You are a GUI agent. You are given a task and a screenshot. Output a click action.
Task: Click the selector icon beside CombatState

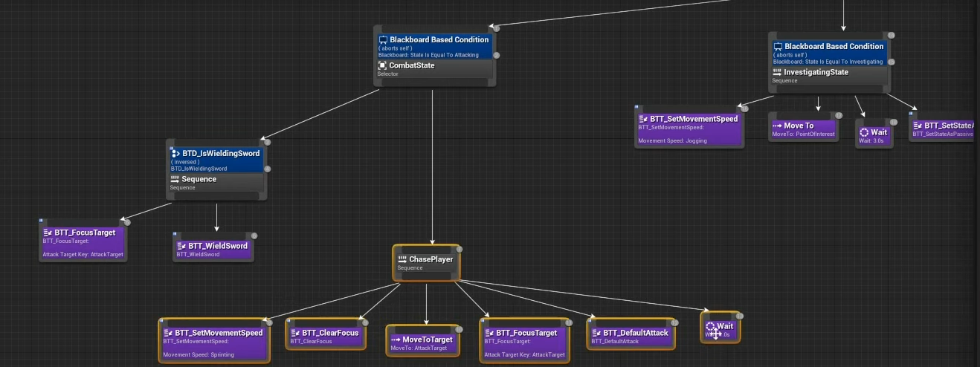pyautogui.click(x=383, y=65)
